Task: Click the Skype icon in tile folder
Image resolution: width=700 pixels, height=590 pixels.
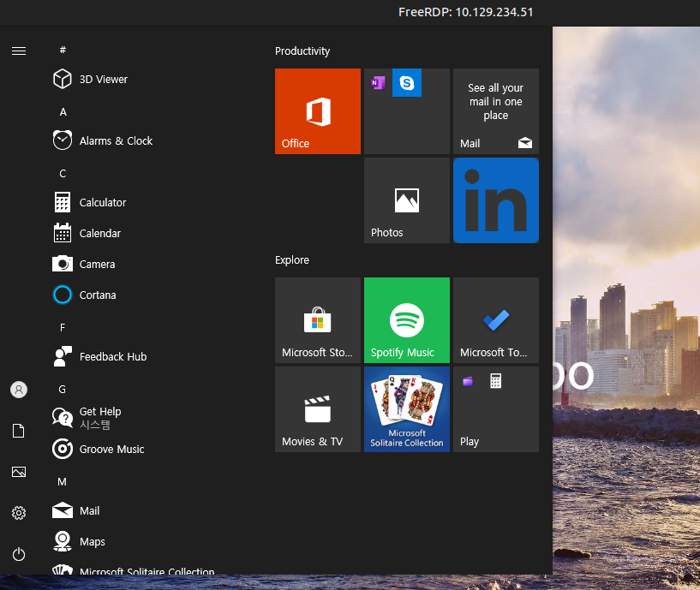Action: [406, 83]
